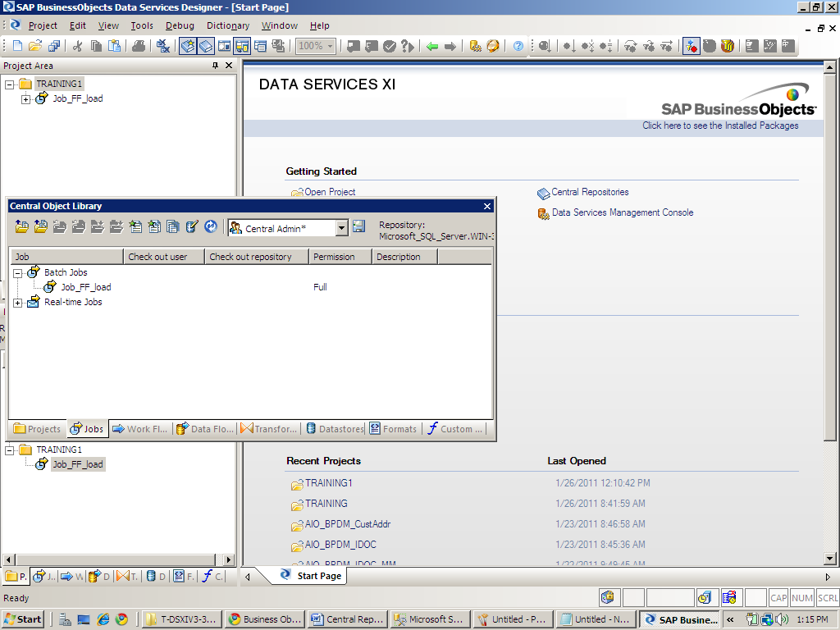Open the Dictionary menu

[228, 25]
